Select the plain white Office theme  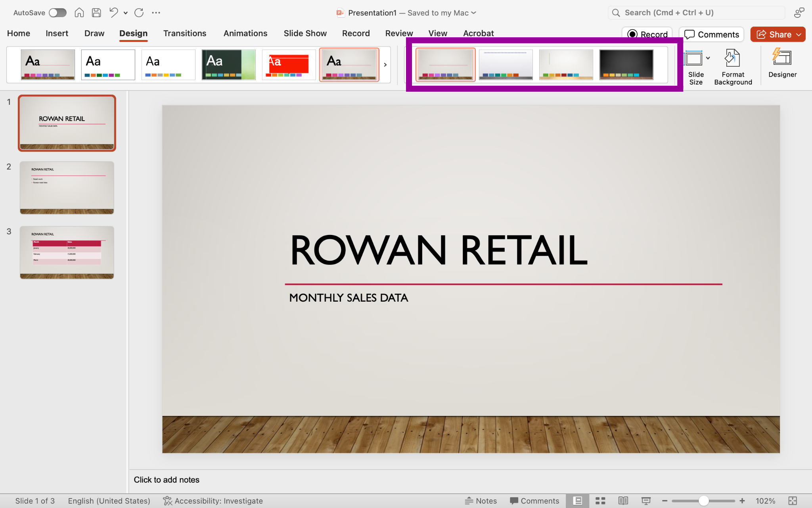[108, 65]
